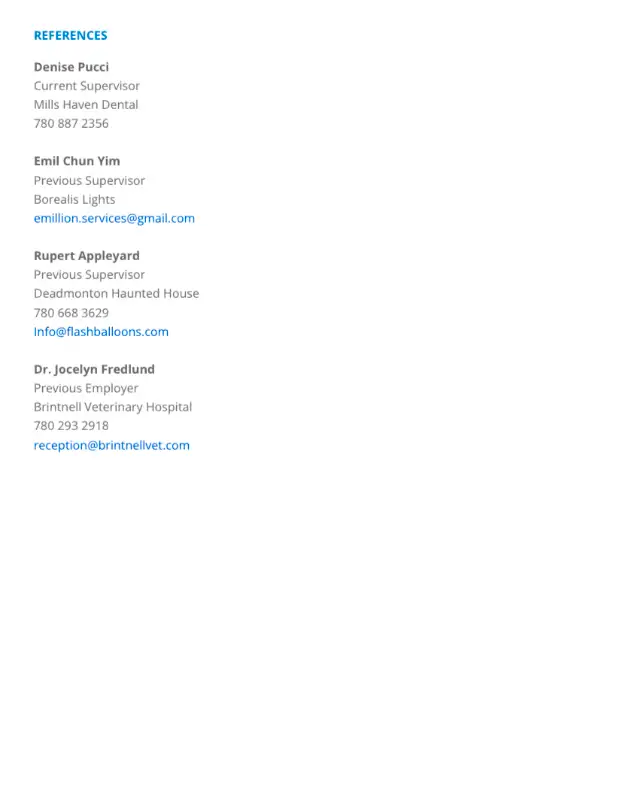This screenshot has width=623, height=800.
Task: Click the phone number 780 293 2918
Action: pos(71,426)
